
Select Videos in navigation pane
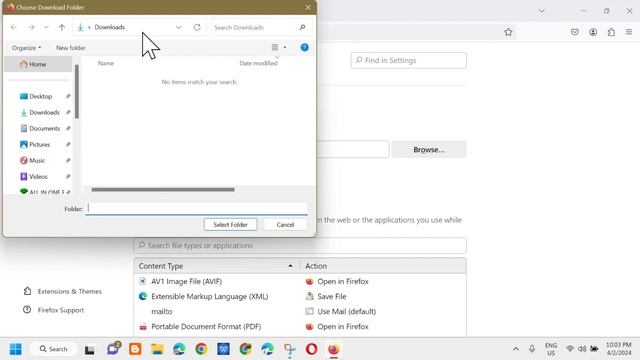pyautogui.click(x=38, y=176)
